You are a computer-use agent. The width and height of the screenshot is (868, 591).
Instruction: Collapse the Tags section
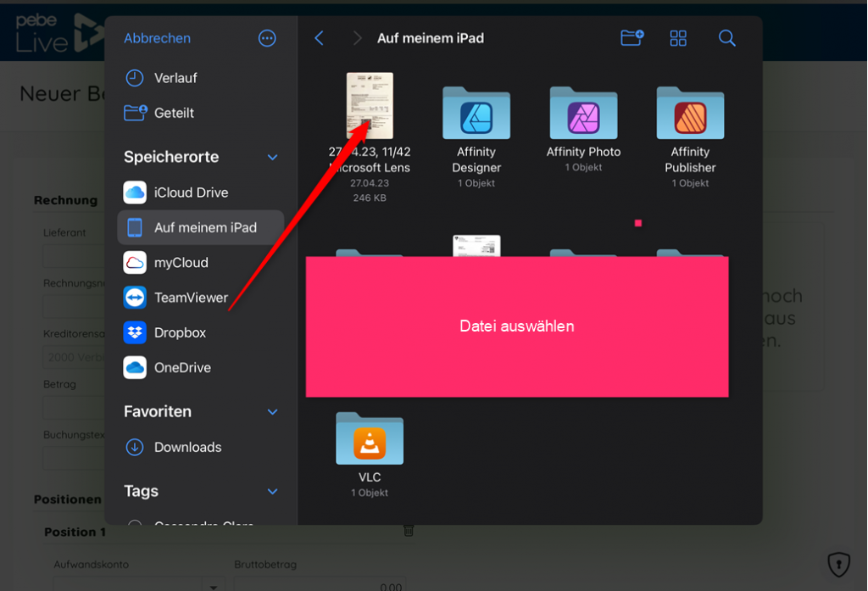click(272, 491)
